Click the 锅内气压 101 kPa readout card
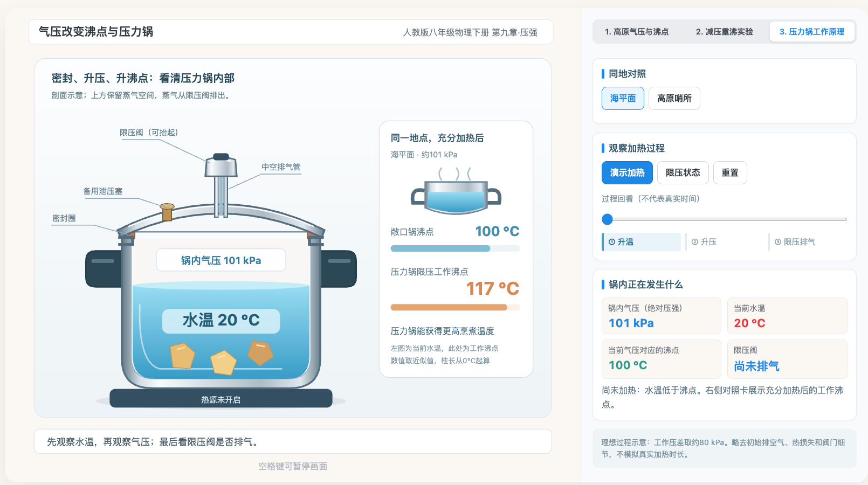 point(661,316)
